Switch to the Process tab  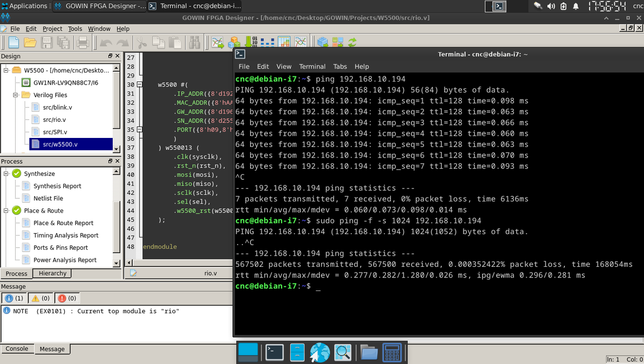pyautogui.click(x=17, y=273)
